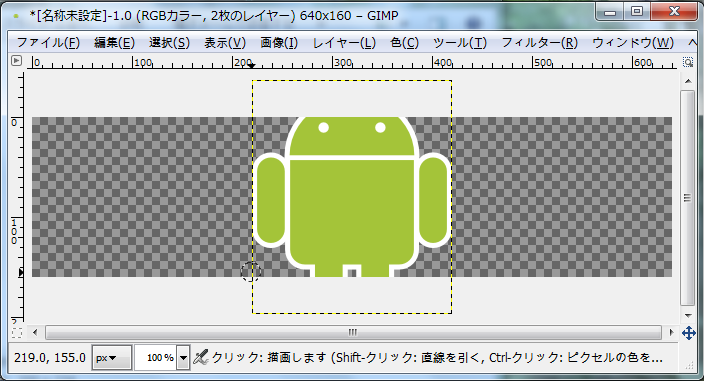Screen dimensions: 704x381
Task: Click the vertical scrollbar thumb
Action: pos(688,197)
